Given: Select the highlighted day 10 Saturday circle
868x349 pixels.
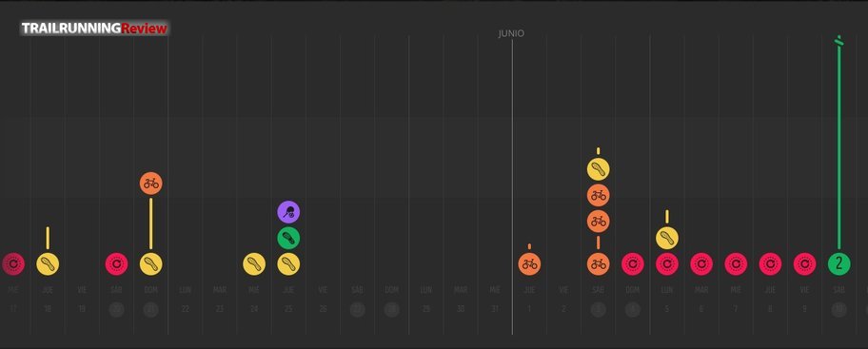Looking at the screenshot, I should pos(839,309).
